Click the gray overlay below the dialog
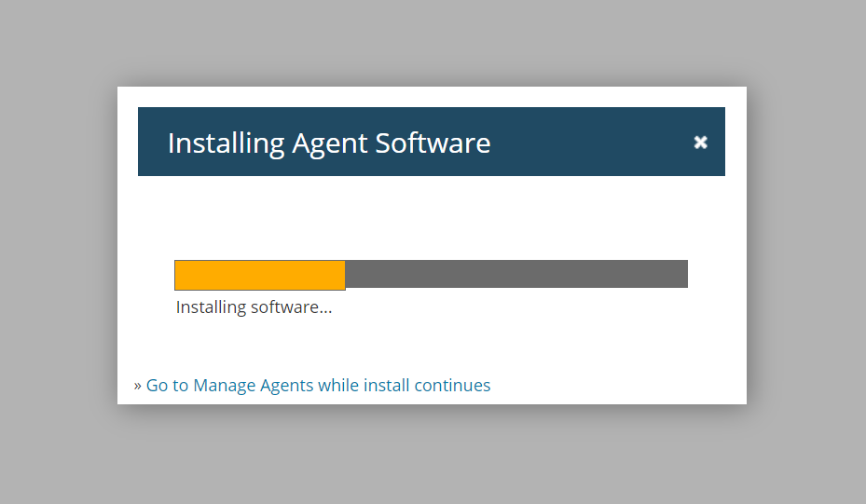The height and width of the screenshot is (504, 866). (x=433, y=456)
